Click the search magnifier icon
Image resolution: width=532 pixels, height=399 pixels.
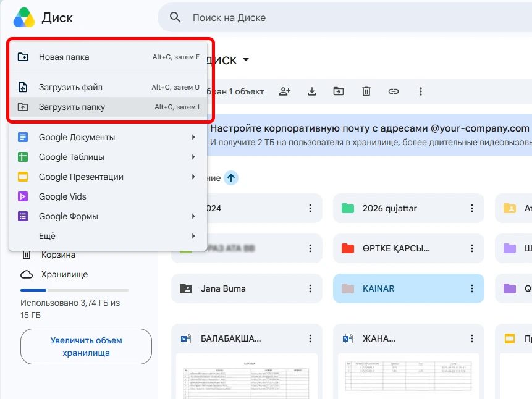(x=175, y=17)
